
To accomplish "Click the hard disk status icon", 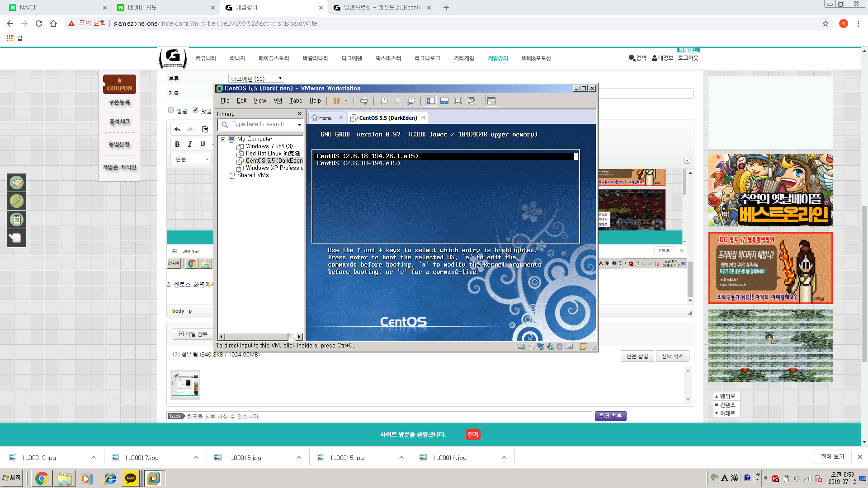I will [x=521, y=347].
